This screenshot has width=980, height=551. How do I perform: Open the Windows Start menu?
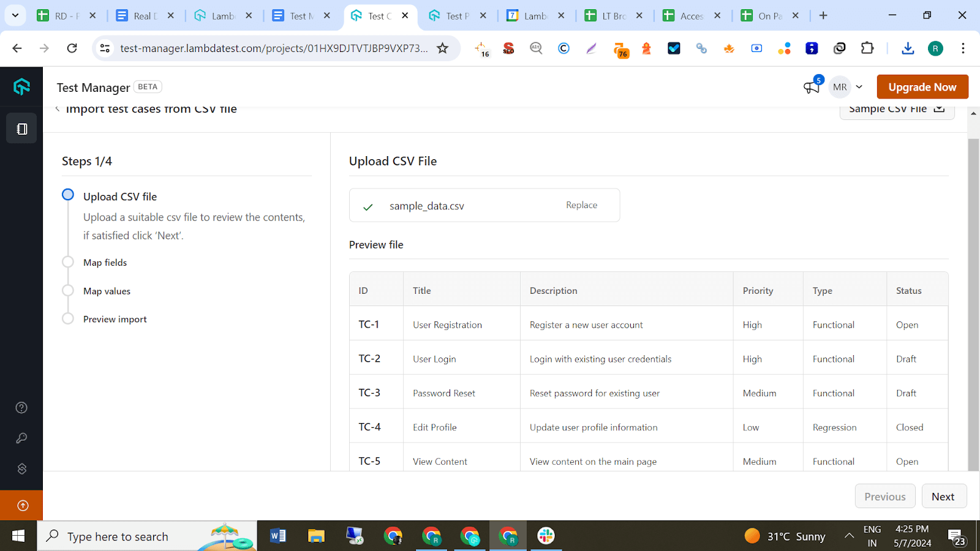point(18,536)
